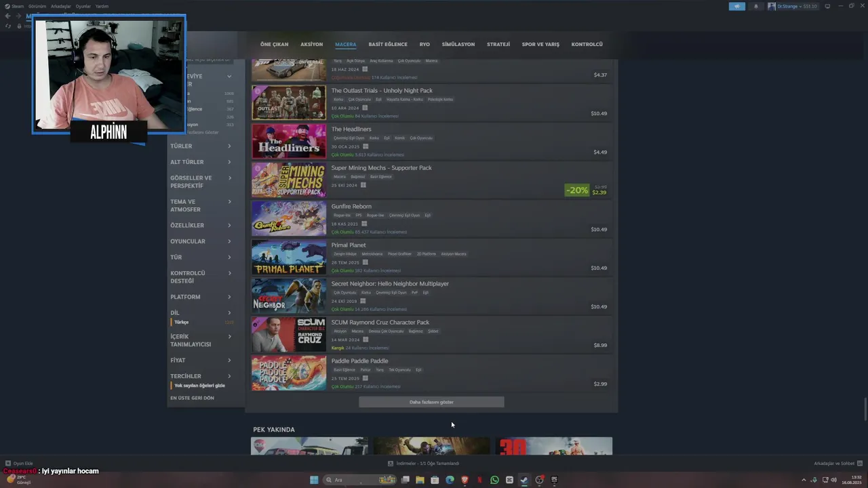The image size is (868, 488).
Task: Open Microsoft Edge from the taskbar
Action: click(x=450, y=480)
